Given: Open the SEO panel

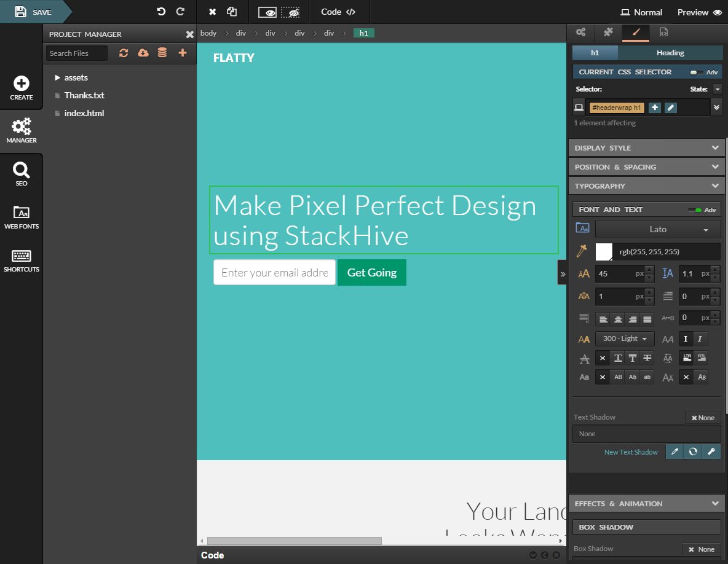Looking at the screenshot, I should coord(22,174).
